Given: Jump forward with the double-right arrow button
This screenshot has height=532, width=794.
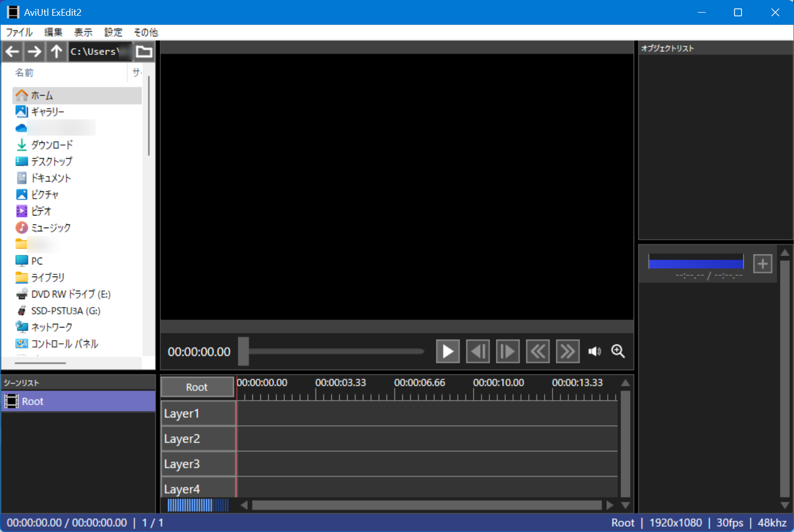Looking at the screenshot, I should pos(567,351).
